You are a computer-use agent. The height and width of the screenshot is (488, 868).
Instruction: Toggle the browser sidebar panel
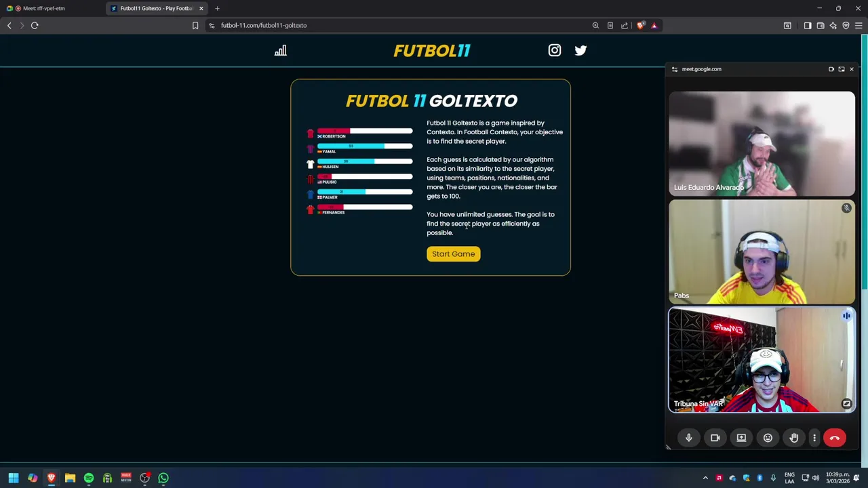coord(808,26)
